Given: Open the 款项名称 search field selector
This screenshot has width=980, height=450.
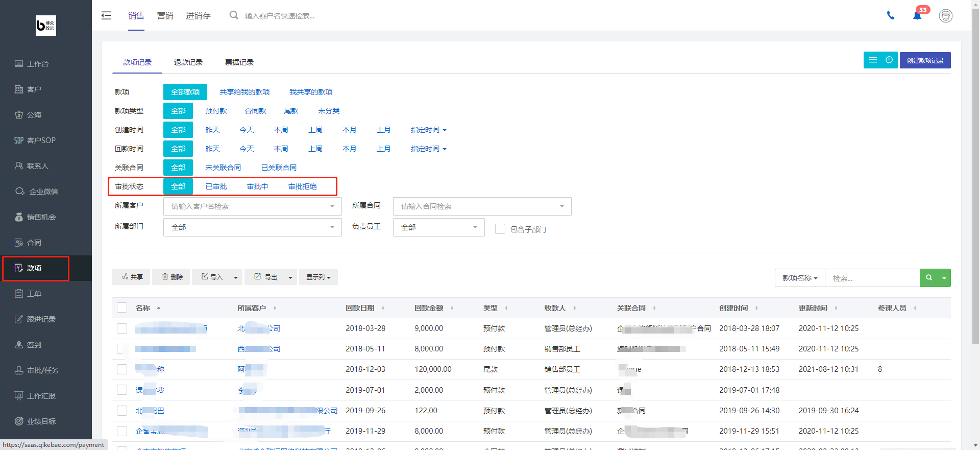Looking at the screenshot, I should point(800,278).
